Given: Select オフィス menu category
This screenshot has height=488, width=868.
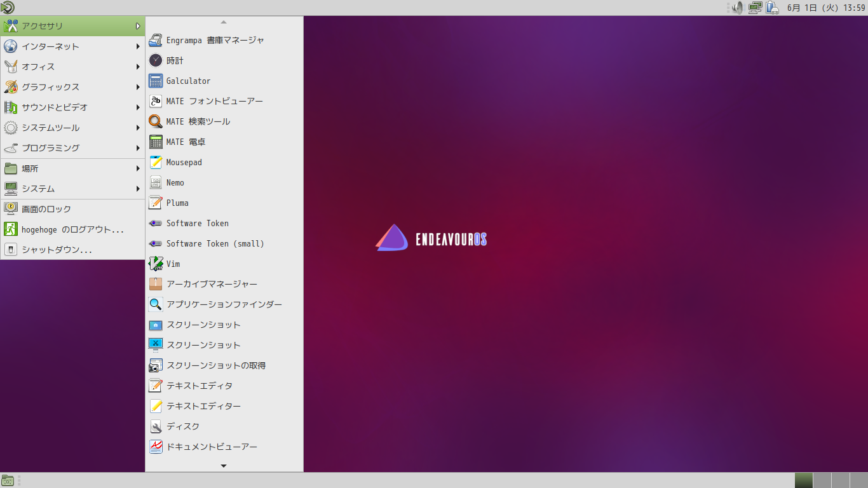Looking at the screenshot, I should [72, 67].
